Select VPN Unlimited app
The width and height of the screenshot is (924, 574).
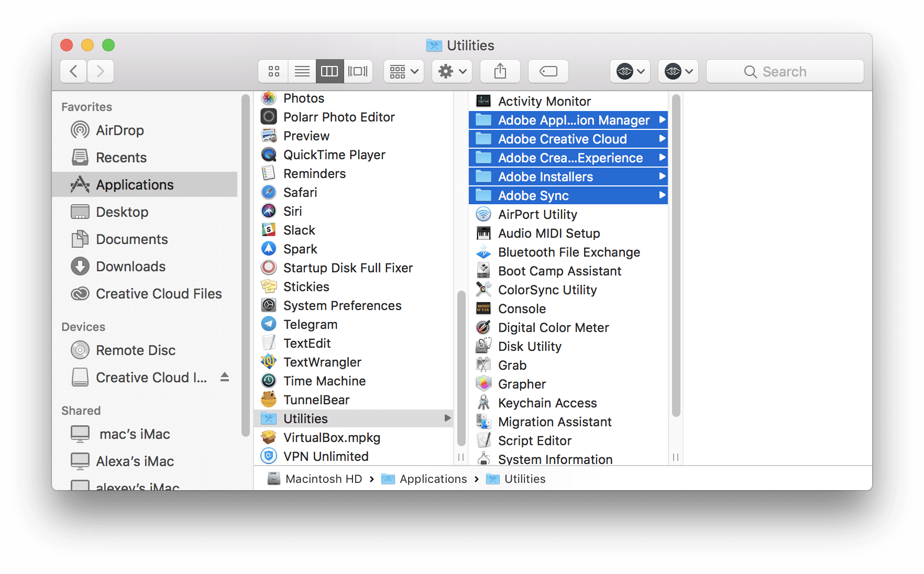coord(354,456)
